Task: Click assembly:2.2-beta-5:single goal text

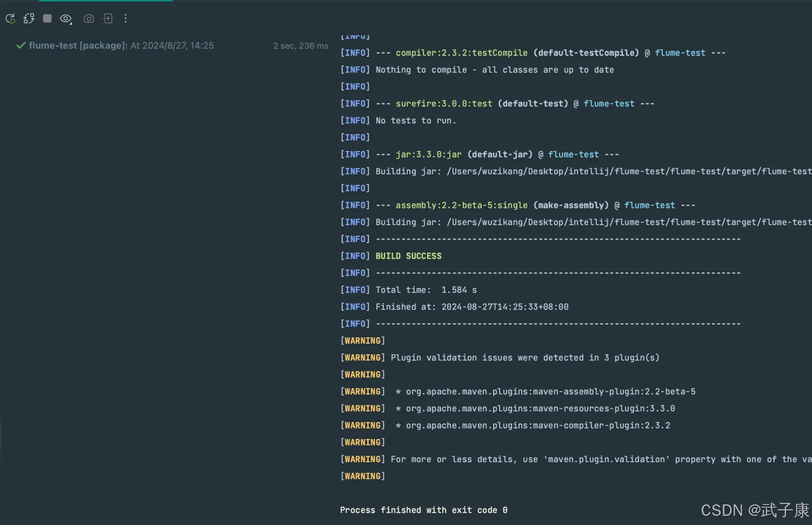Action: click(x=461, y=206)
